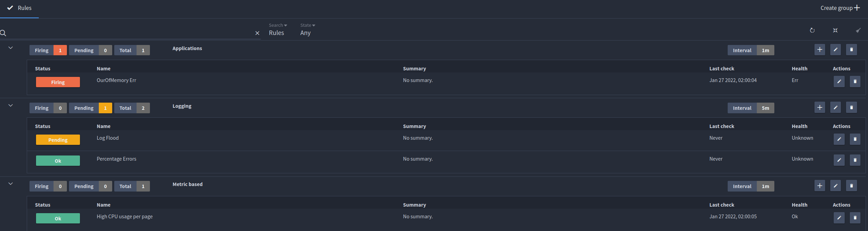Delete the Log Flood rule
Viewport: 868px width, 231px height.
(855, 139)
